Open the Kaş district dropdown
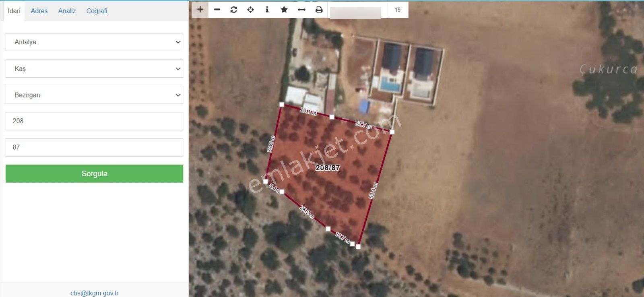 (94, 69)
